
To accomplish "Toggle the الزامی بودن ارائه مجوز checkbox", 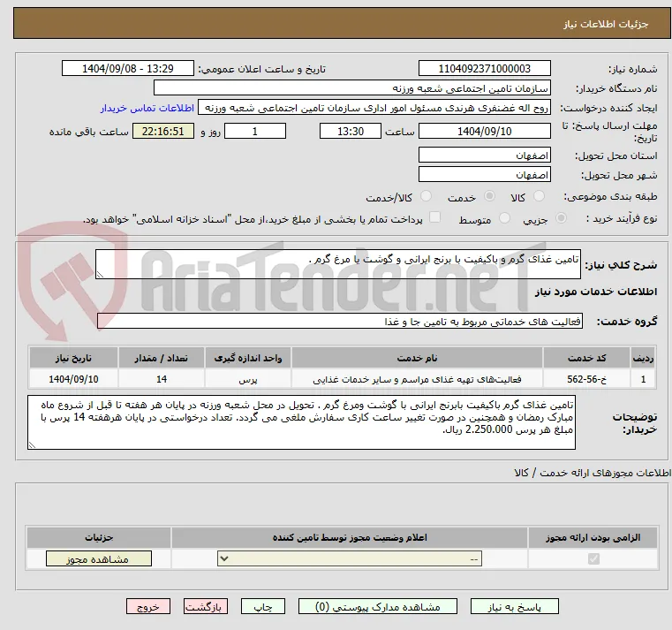I will tap(593, 558).
